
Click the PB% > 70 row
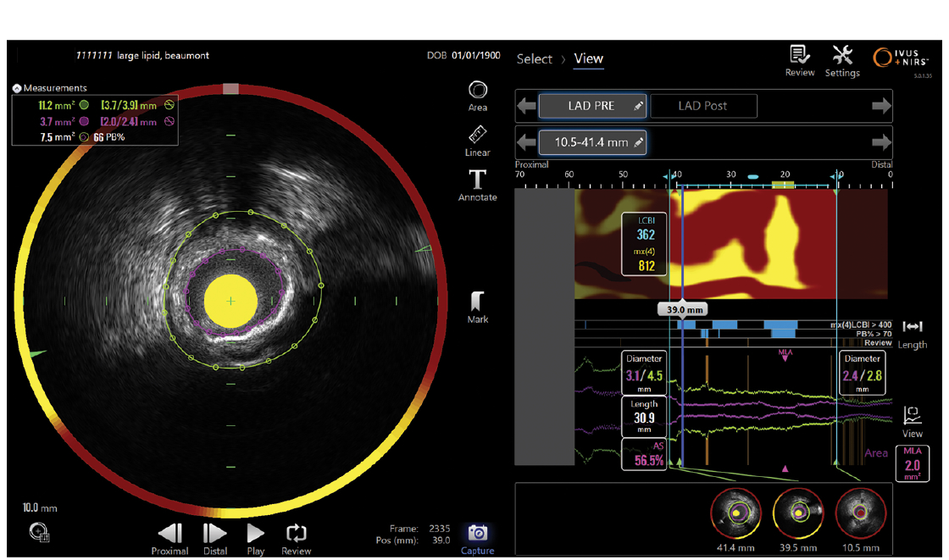click(734, 334)
